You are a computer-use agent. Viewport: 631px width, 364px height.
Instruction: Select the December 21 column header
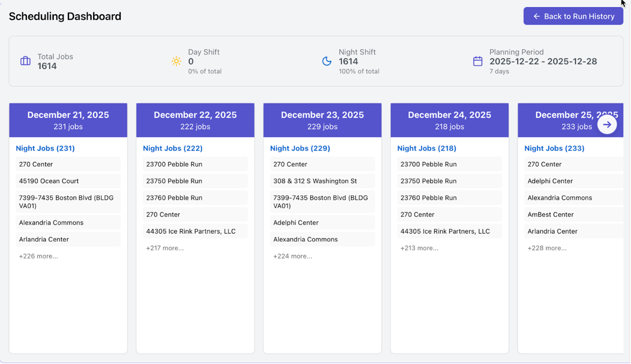click(68, 120)
